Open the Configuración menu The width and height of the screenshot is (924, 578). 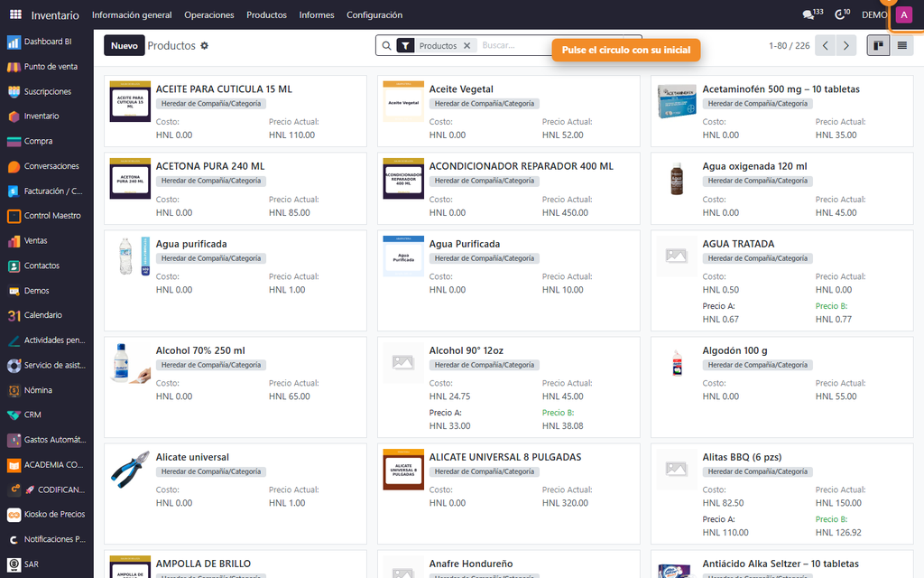(x=374, y=14)
